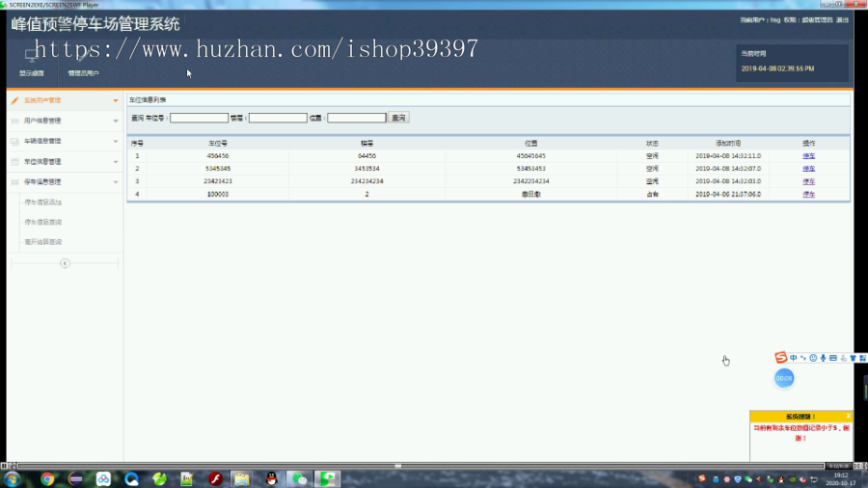Click the icon beside 车位信息管理
868x488 pixels.
click(14, 162)
